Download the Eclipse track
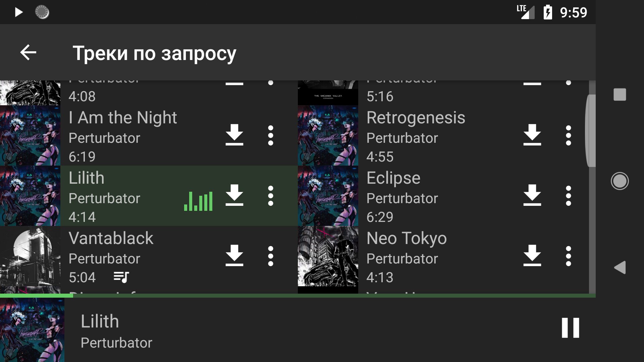 click(x=532, y=195)
